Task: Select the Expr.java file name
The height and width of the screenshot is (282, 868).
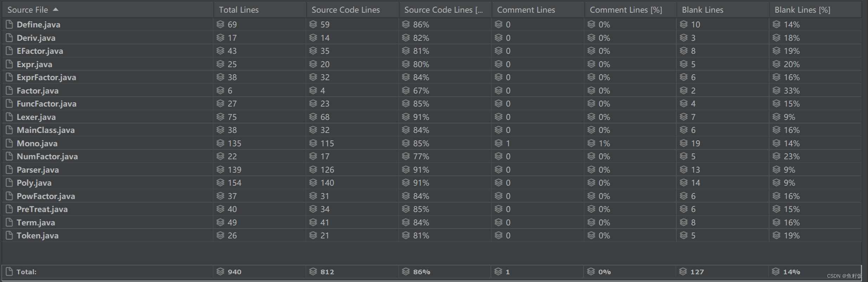Action: pyautogui.click(x=34, y=64)
